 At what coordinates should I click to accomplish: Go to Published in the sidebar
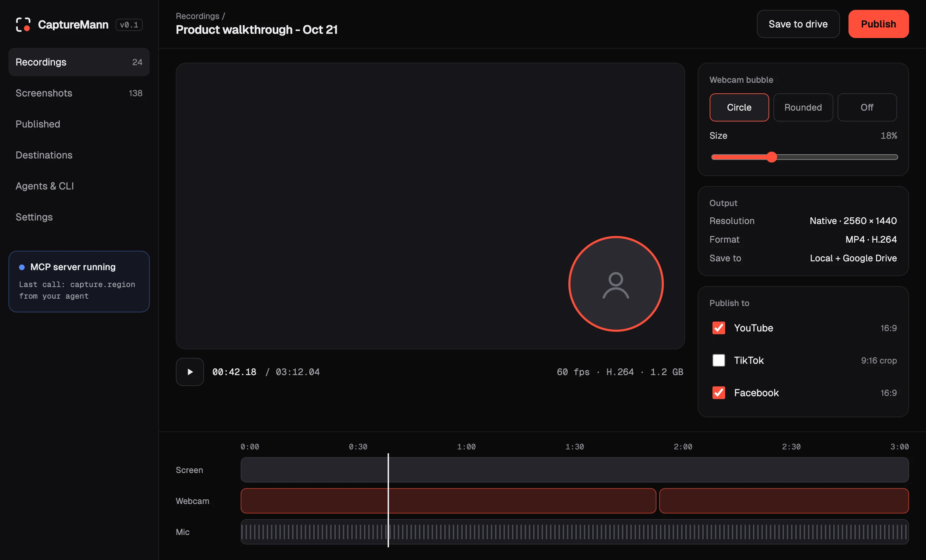(79, 124)
